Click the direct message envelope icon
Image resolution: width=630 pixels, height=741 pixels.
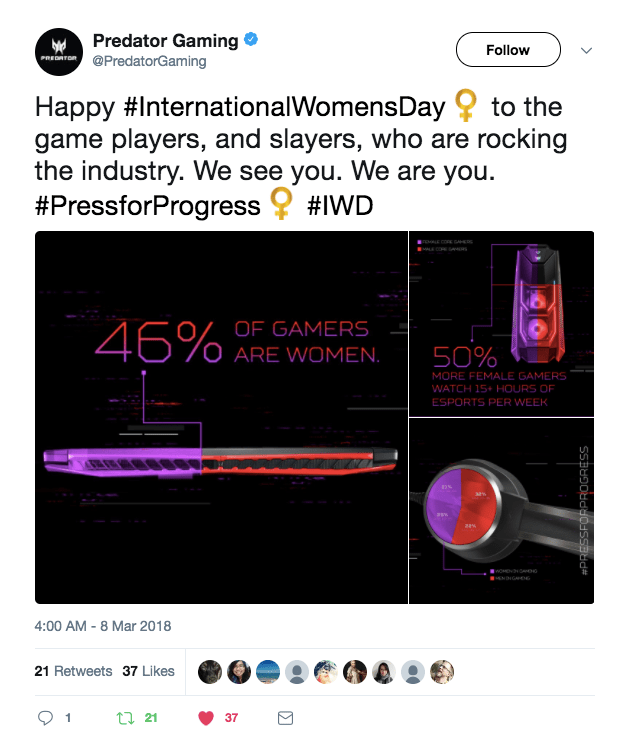[x=284, y=718]
